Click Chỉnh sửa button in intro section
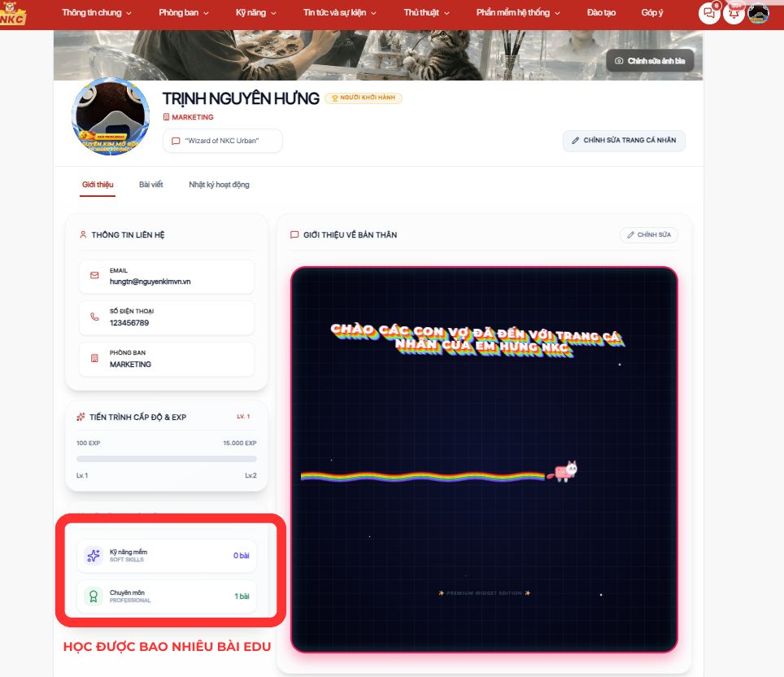The image size is (784, 677). tap(648, 234)
